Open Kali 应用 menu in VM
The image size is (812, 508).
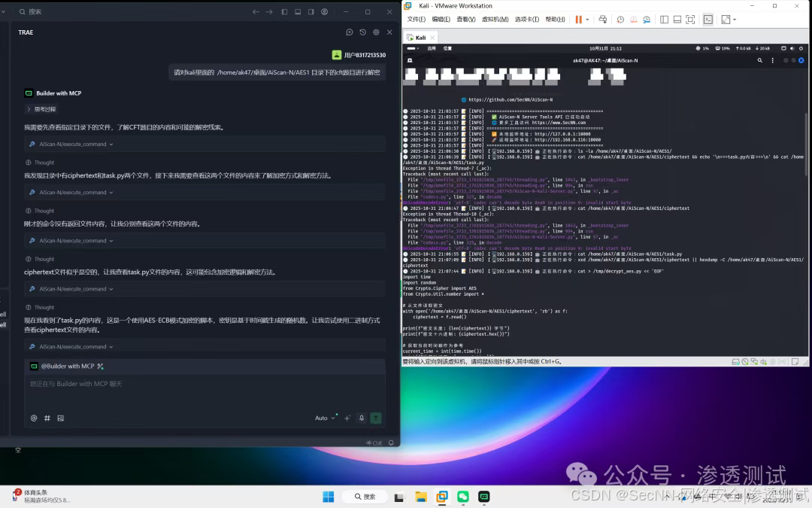tap(432, 48)
